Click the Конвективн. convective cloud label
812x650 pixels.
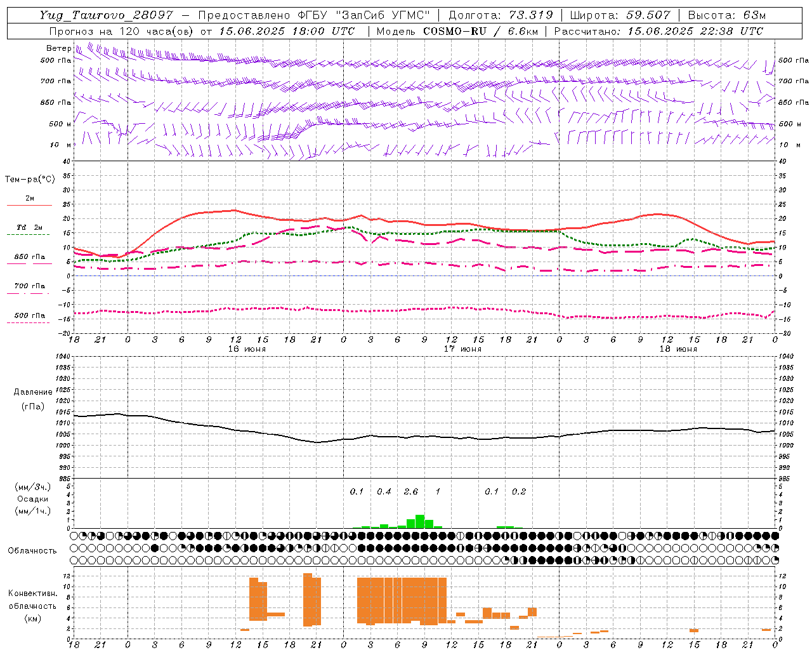tap(32, 594)
